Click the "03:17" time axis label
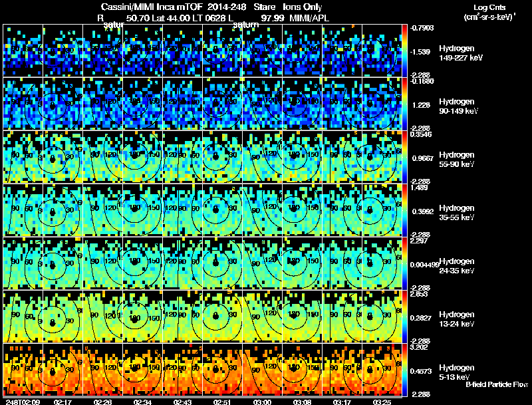Viewport: 532px width, 405px height. click(342, 402)
